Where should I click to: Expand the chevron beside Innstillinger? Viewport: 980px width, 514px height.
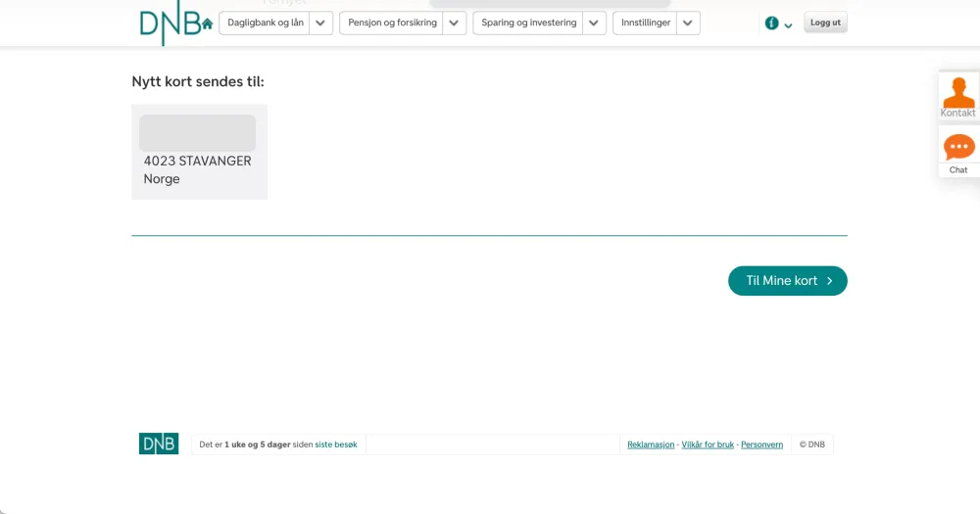688,23
